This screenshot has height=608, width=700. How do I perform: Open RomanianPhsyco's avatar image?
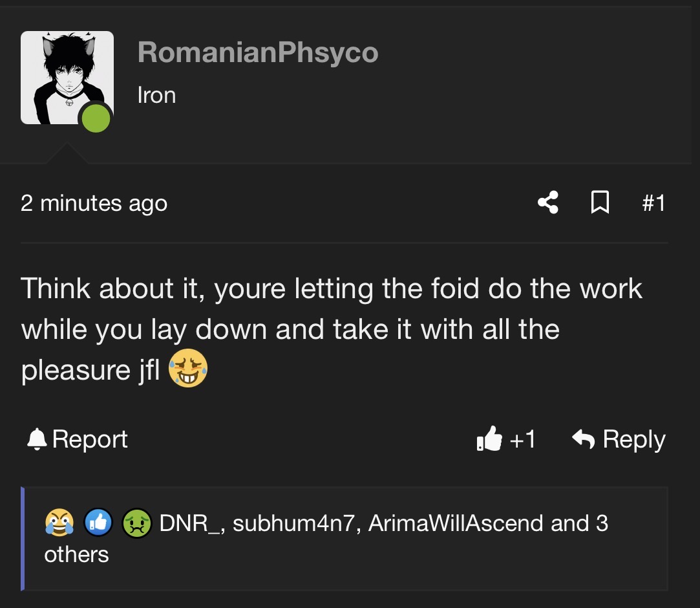point(66,77)
